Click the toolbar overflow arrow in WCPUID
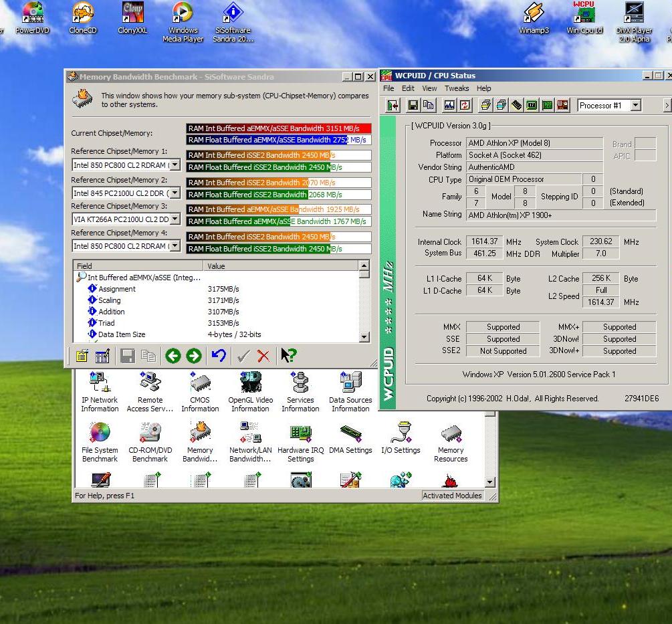 point(667,105)
